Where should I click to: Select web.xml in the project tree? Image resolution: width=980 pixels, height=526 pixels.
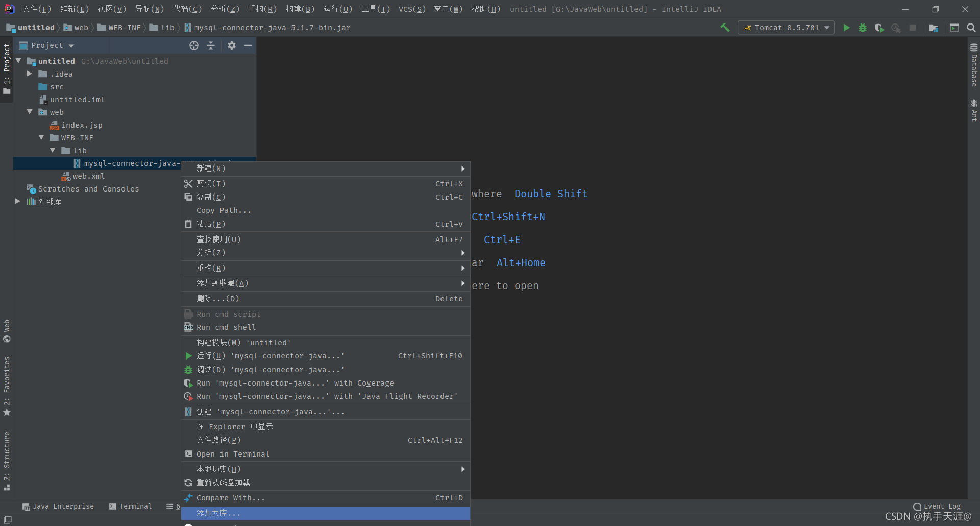click(x=88, y=176)
